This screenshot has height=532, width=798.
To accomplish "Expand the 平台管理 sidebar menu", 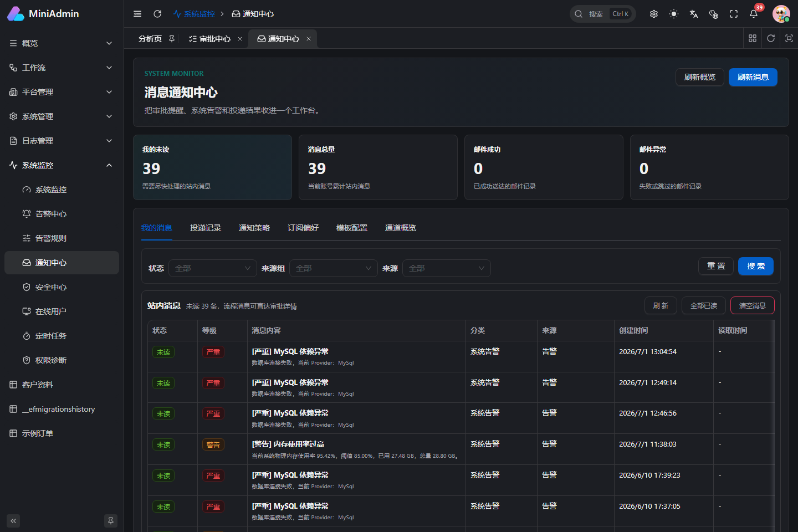I will tap(62, 92).
